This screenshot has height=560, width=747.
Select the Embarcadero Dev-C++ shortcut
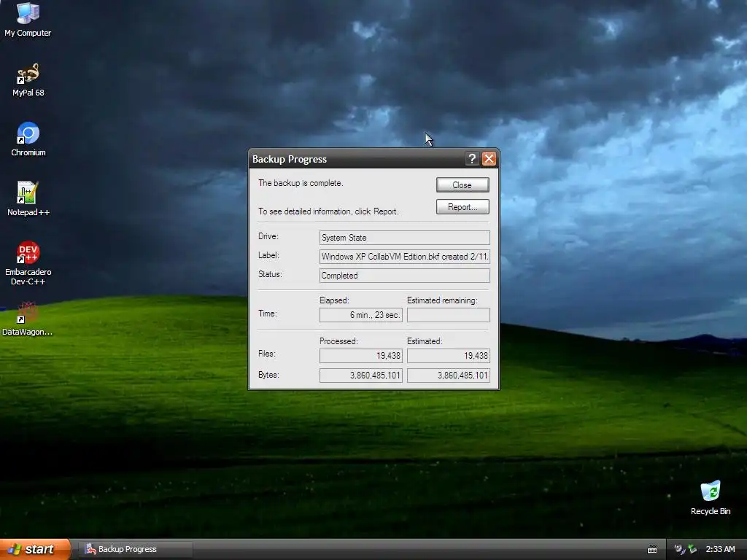click(x=28, y=262)
